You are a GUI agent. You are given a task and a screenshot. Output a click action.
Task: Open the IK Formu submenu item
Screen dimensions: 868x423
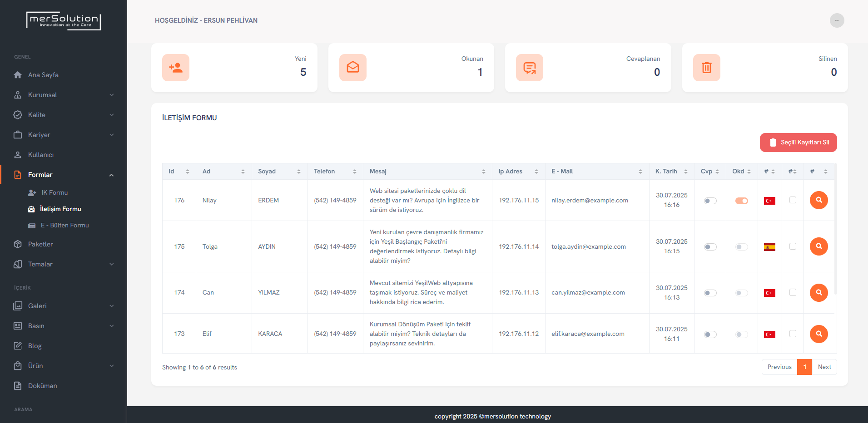click(x=55, y=192)
